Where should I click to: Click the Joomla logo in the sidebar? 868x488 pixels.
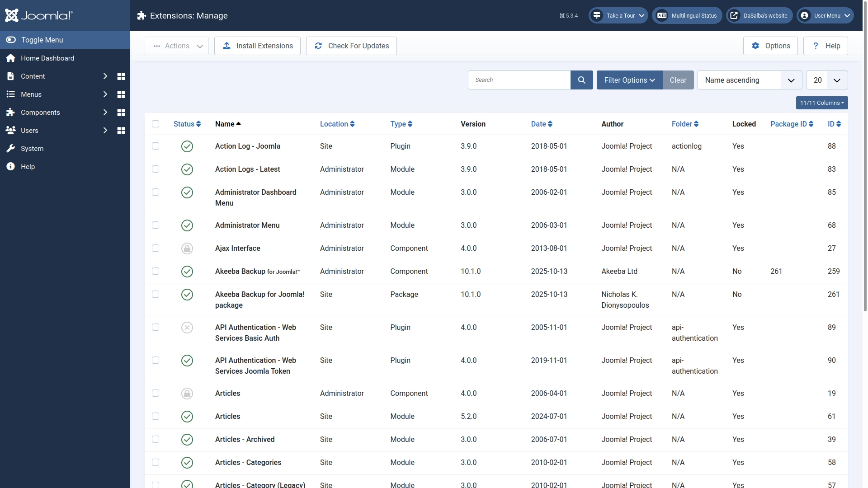coord(39,15)
